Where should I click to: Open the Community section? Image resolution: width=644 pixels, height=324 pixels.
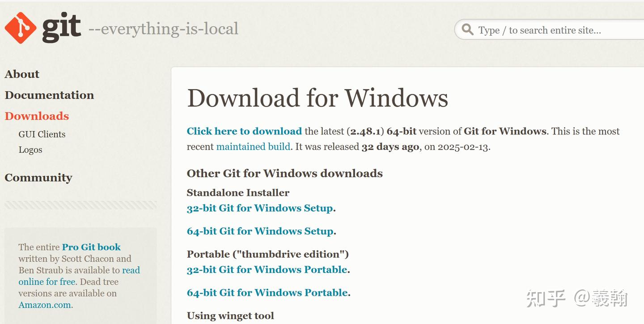coord(38,178)
